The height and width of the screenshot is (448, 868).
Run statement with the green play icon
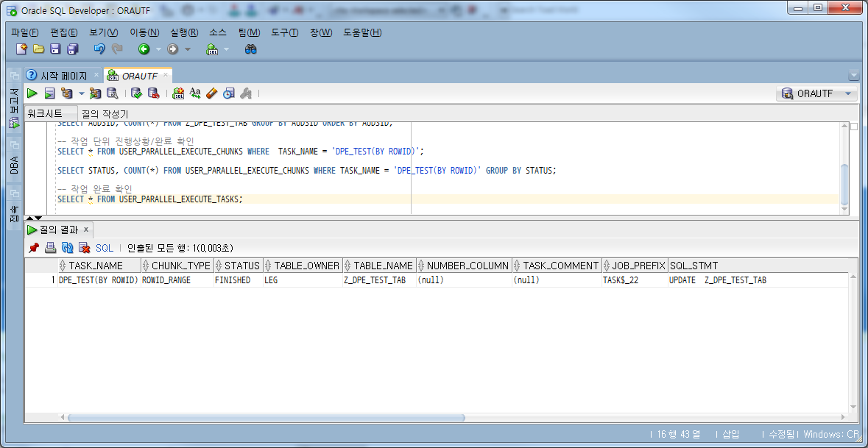tap(32, 93)
